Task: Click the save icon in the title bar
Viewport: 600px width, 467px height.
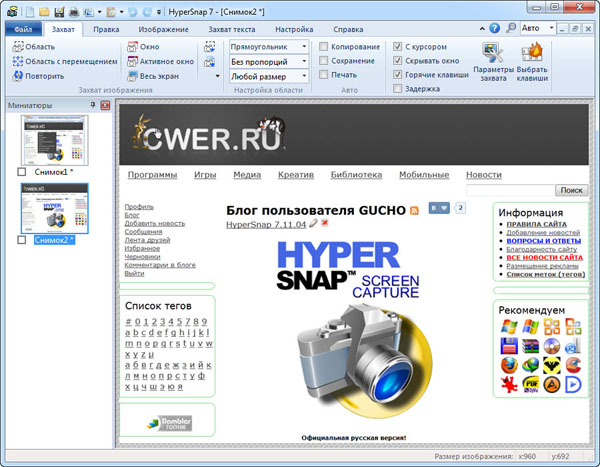Action: point(59,11)
